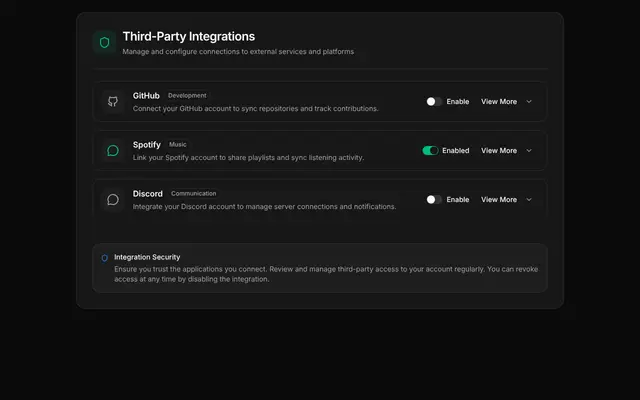Image resolution: width=640 pixels, height=400 pixels.
Task: Click the Enable label on the GitHub row
Action: coord(458,102)
